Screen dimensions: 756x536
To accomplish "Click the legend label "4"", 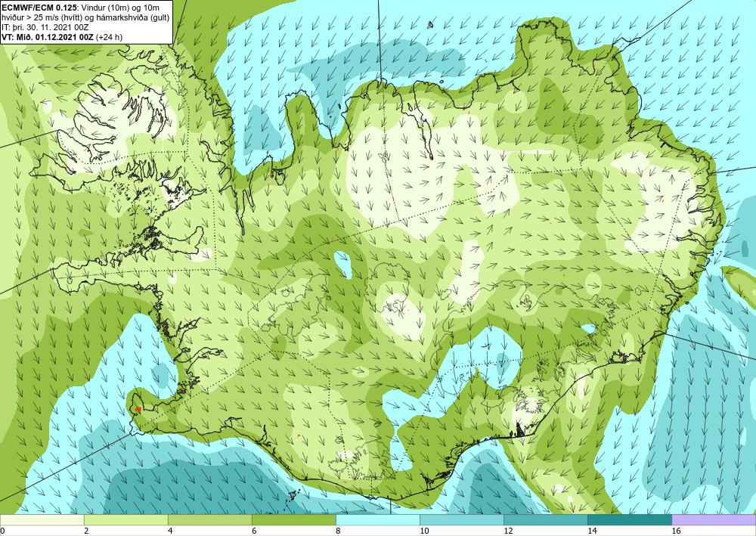I will click(x=170, y=531).
